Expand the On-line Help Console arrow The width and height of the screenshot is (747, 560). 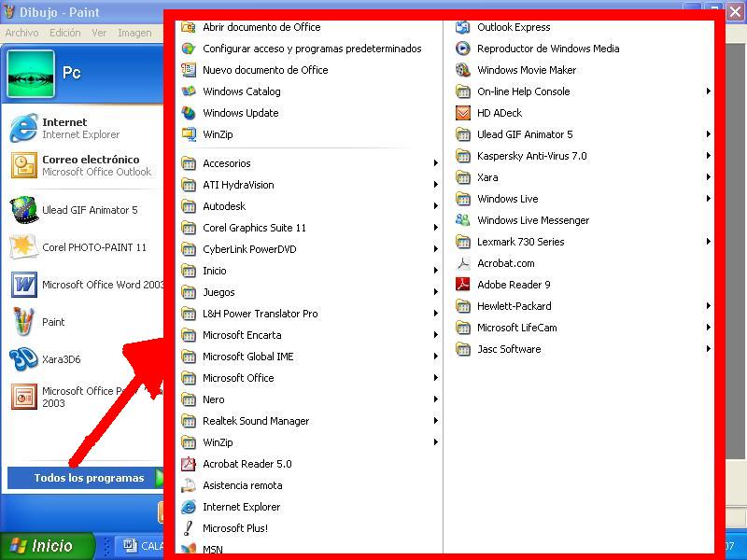click(x=709, y=91)
